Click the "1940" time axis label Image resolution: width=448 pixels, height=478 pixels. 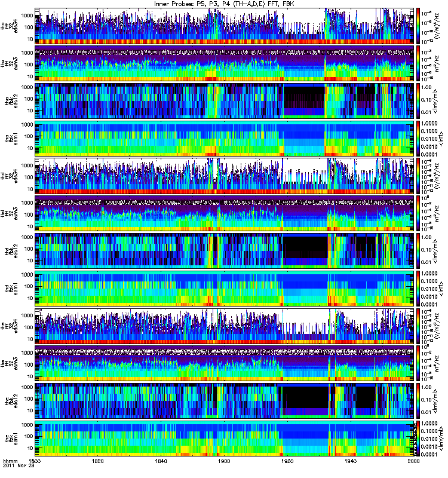pos(351,461)
